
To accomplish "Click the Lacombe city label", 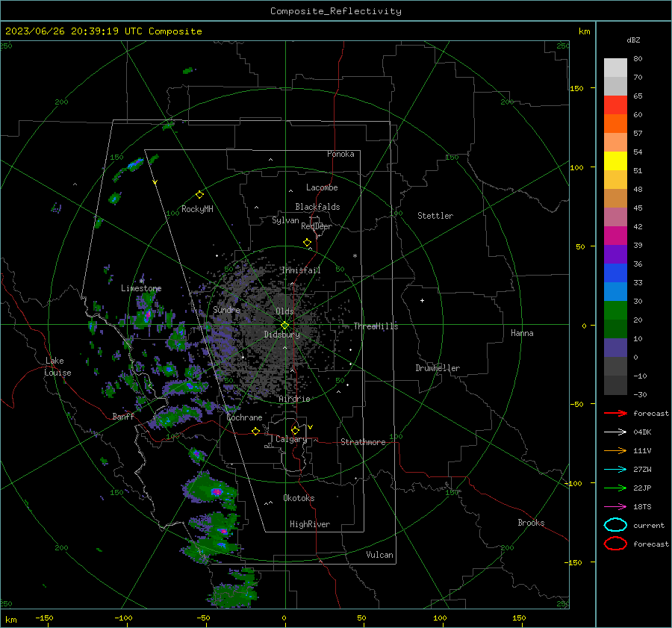I will point(322,187).
